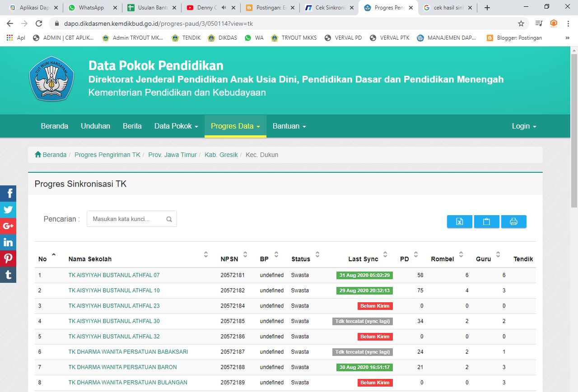Expand the Bantuan dropdown menu

289,126
